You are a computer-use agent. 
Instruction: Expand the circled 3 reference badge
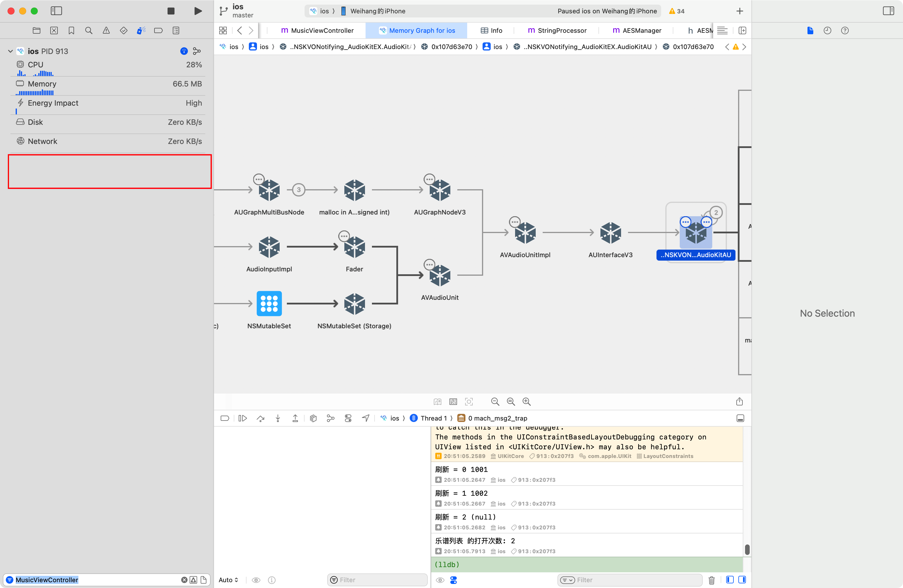click(298, 190)
